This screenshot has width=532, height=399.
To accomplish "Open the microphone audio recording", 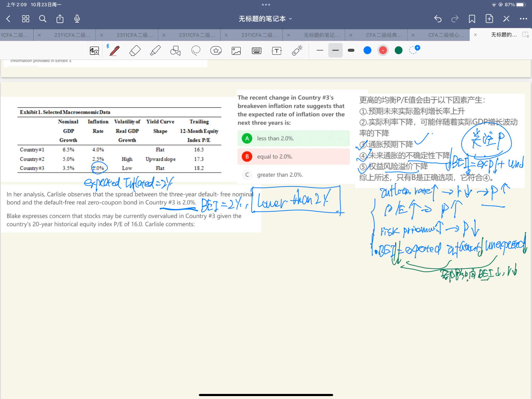I will [77, 19].
